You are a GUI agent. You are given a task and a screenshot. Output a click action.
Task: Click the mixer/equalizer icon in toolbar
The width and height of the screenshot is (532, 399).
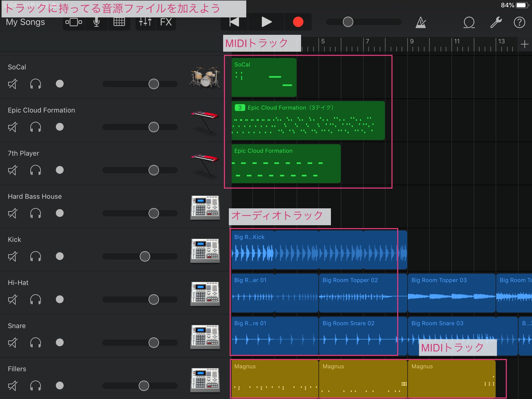click(144, 22)
